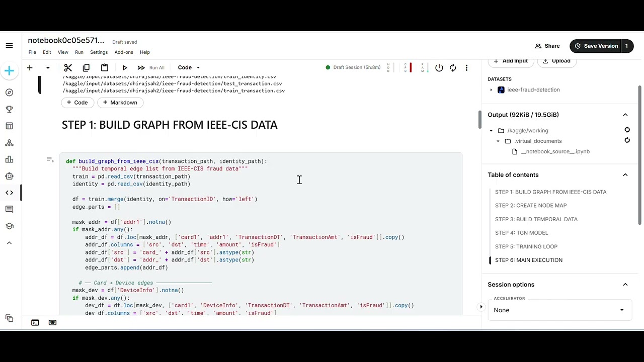The image size is (644, 362).
Task: Open the Code cell type dropdown
Action: click(189, 67)
